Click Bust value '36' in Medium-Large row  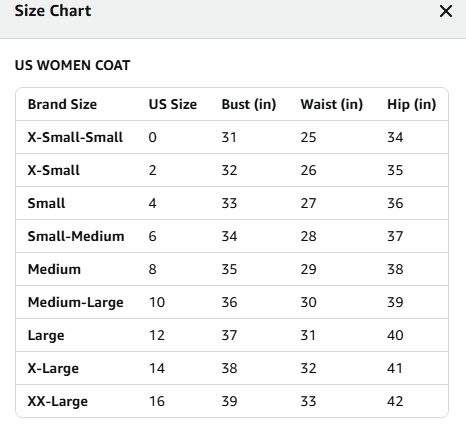(229, 302)
